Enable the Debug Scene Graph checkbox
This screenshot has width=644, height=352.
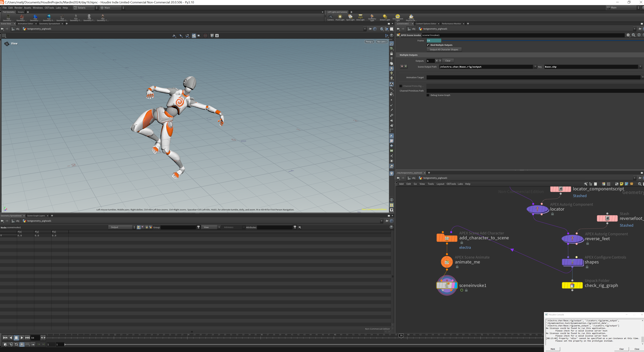pos(428,95)
